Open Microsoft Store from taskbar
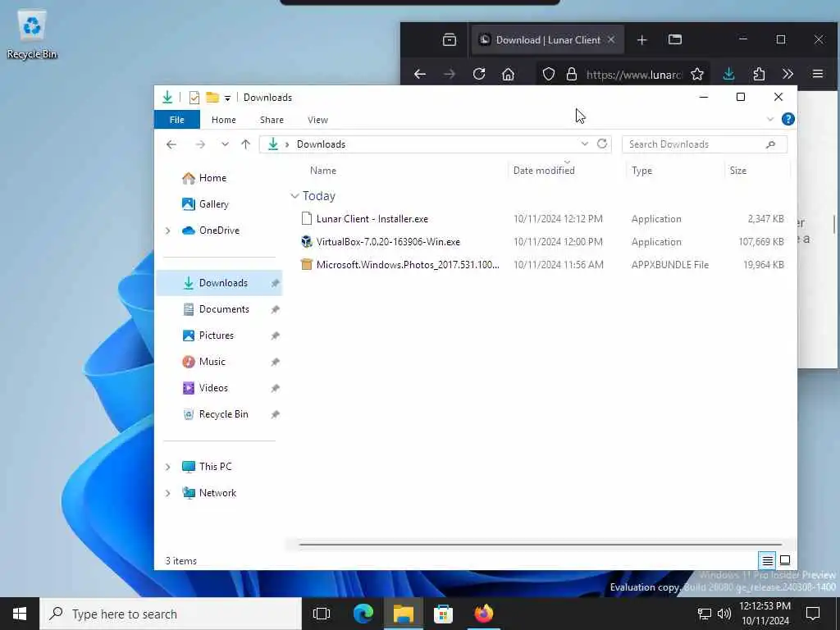The width and height of the screenshot is (840, 630). coord(443,614)
